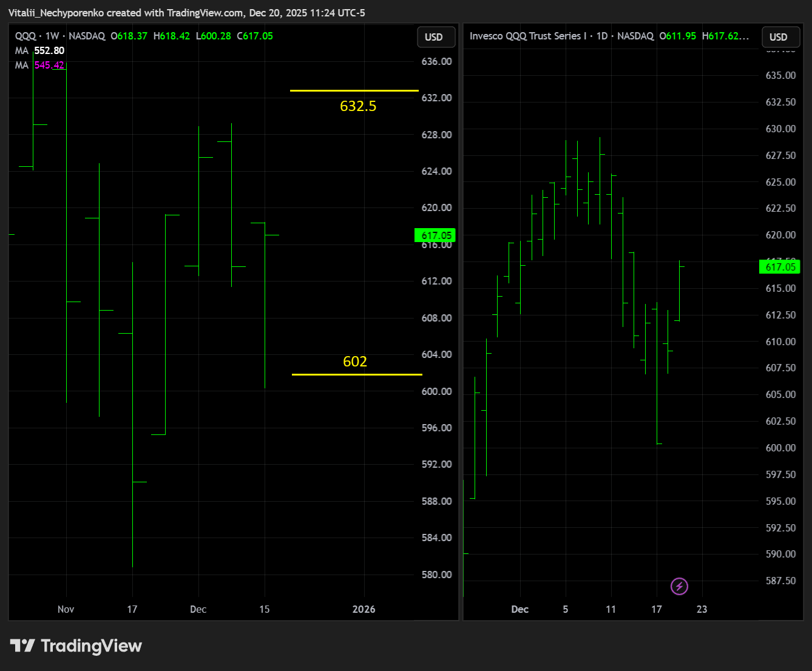Click the TradingView logo at bottom
Image resolution: width=812 pixels, height=671 pixels.
tap(76, 646)
